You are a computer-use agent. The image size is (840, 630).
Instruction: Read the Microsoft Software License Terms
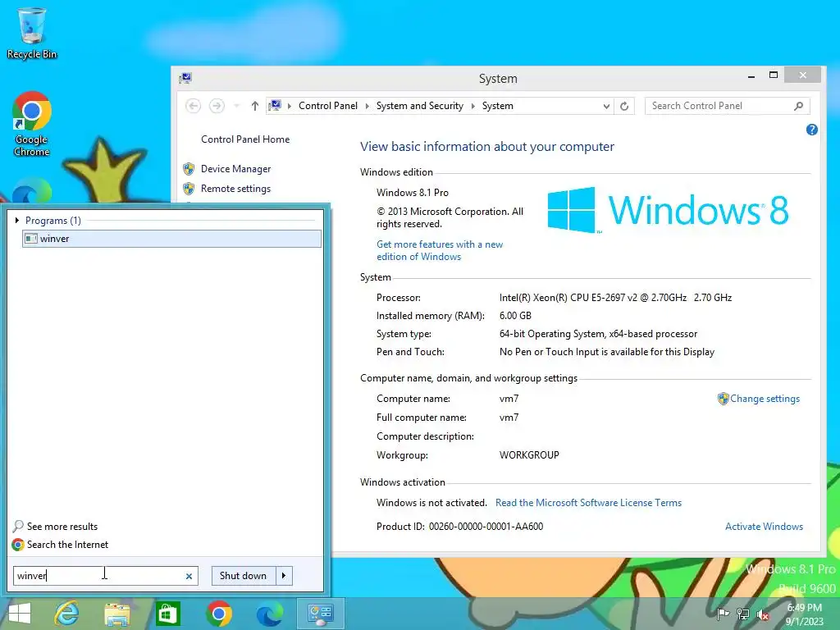click(x=588, y=503)
